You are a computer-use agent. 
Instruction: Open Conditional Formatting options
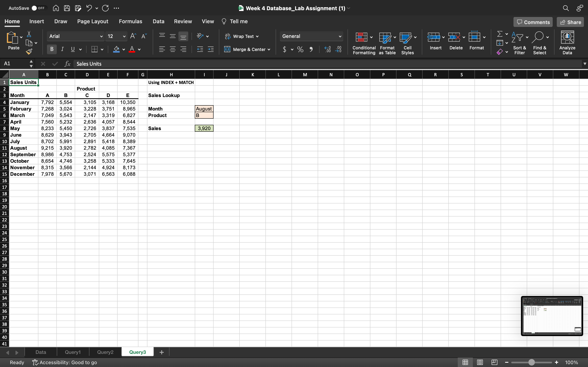(x=363, y=42)
